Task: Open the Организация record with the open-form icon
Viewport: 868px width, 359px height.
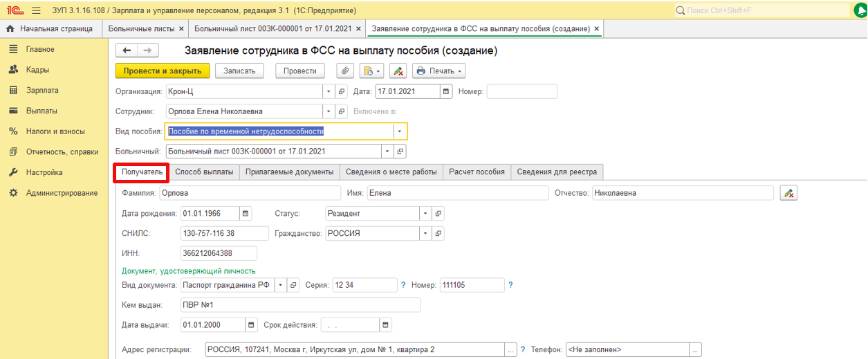Action: point(341,91)
